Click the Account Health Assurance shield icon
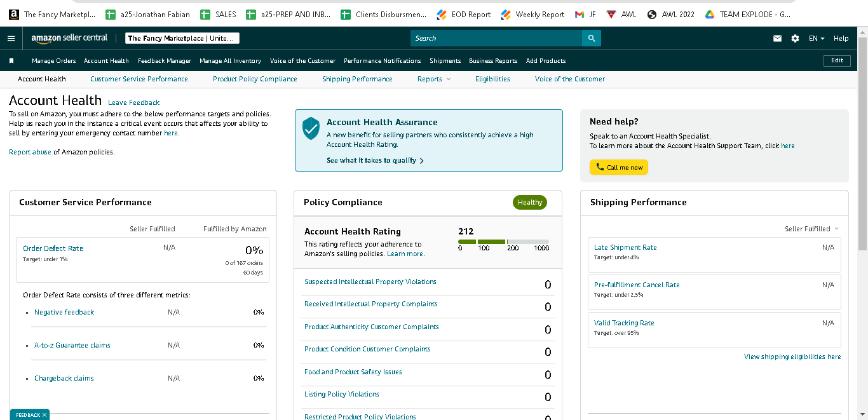Viewport: 868px width, 420px height. [311, 128]
